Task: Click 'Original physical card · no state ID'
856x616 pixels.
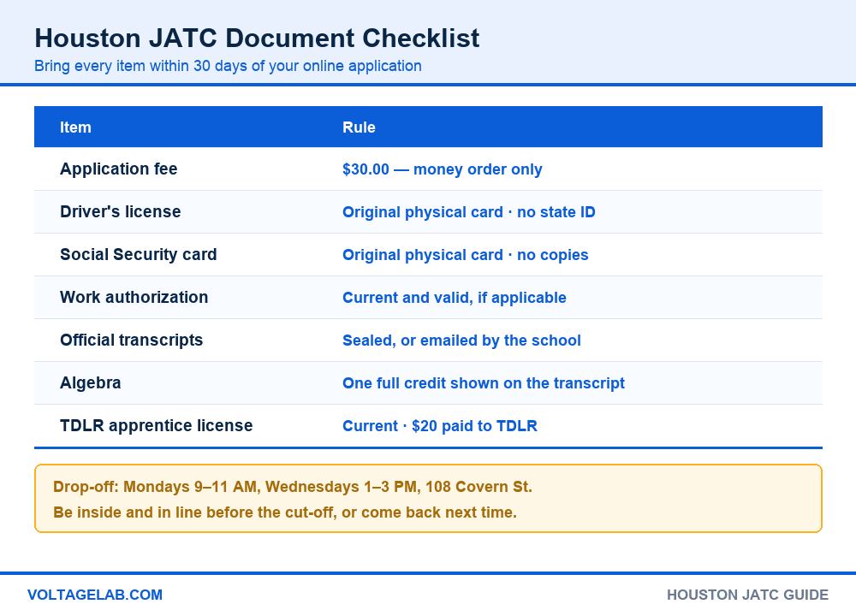Action: pos(468,212)
